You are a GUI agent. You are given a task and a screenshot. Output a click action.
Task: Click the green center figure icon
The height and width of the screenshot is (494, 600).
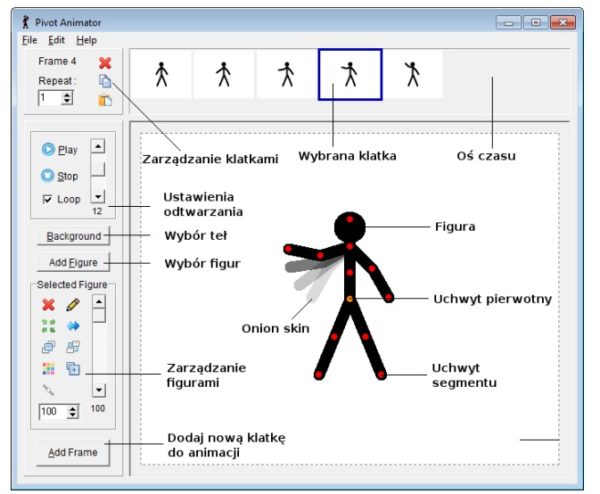pyautogui.click(x=47, y=326)
